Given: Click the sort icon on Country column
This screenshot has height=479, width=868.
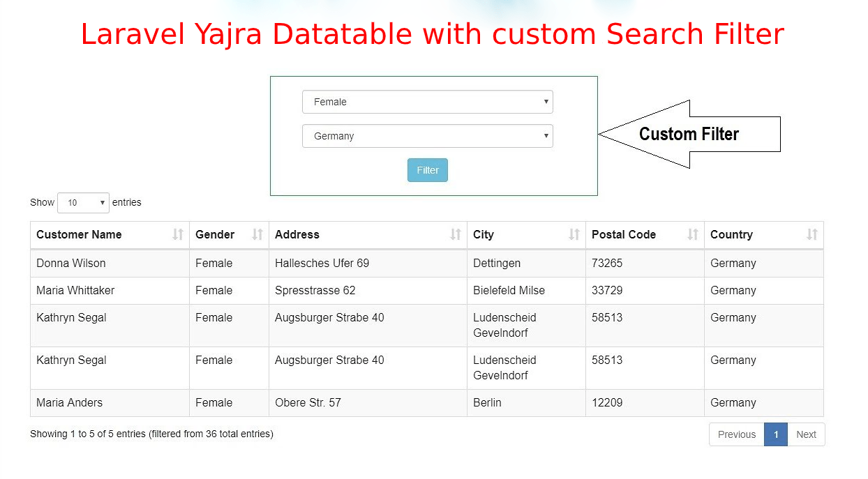Looking at the screenshot, I should (x=813, y=234).
